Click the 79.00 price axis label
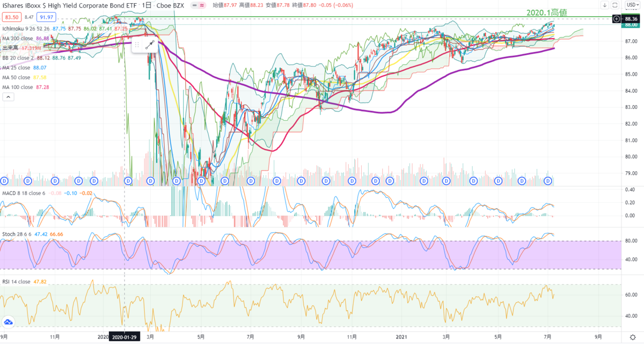The height and width of the screenshot is (344, 644). click(x=630, y=173)
